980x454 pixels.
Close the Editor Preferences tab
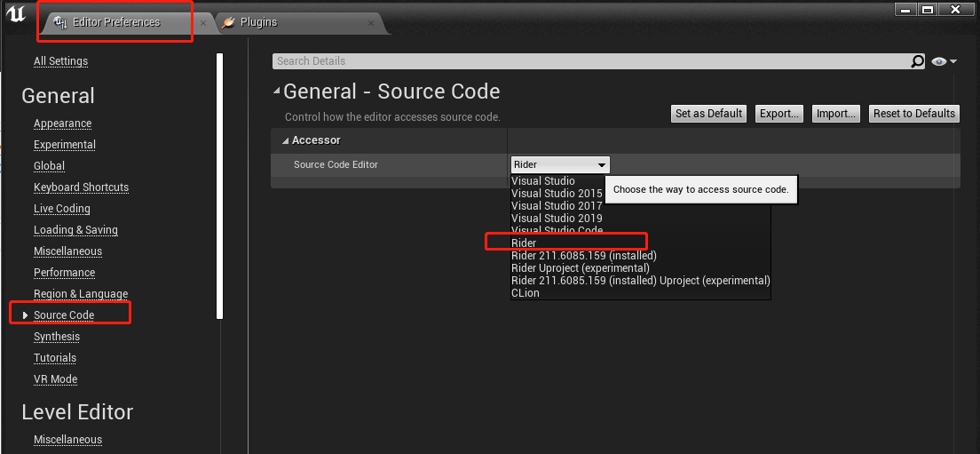coord(203,22)
